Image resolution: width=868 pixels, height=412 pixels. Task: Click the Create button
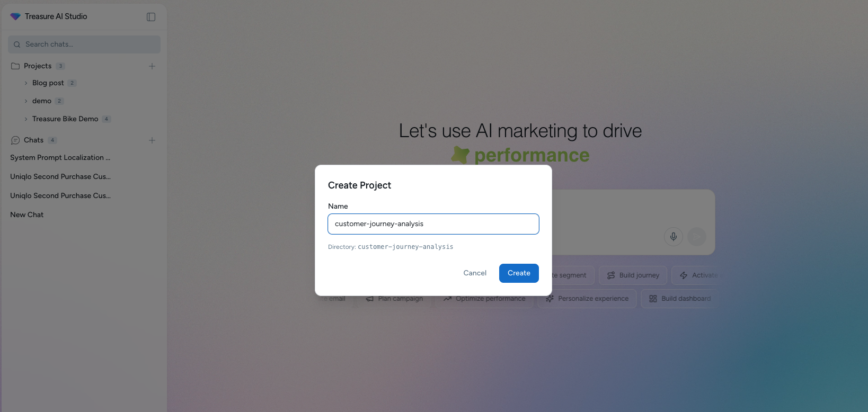click(519, 273)
